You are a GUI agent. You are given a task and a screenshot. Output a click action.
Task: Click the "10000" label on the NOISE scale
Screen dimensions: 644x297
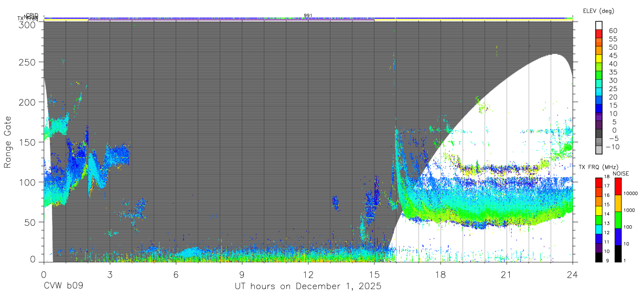(x=631, y=193)
